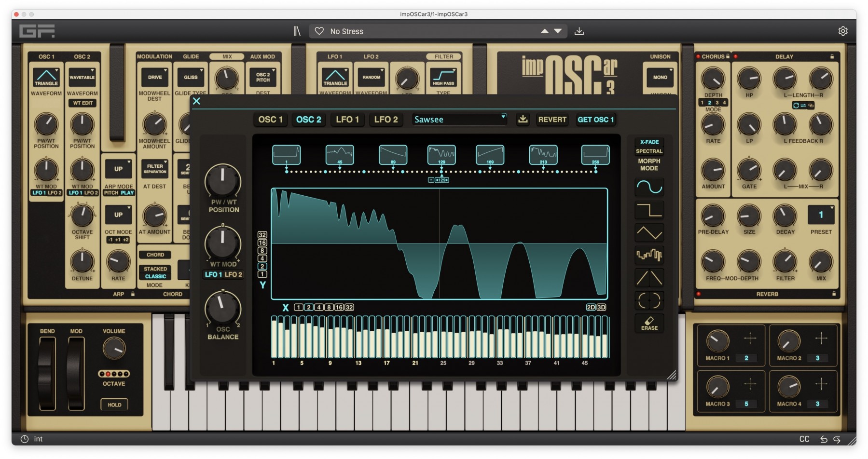868x459 pixels.
Task: Save wavetable with download icon beside Sawsee
Action: point(523,119)
